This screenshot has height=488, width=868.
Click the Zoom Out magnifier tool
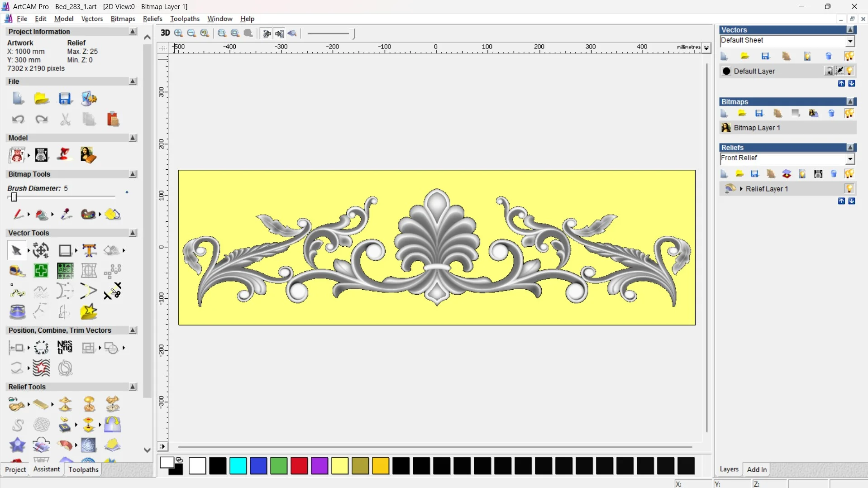[x=191, y=33]
